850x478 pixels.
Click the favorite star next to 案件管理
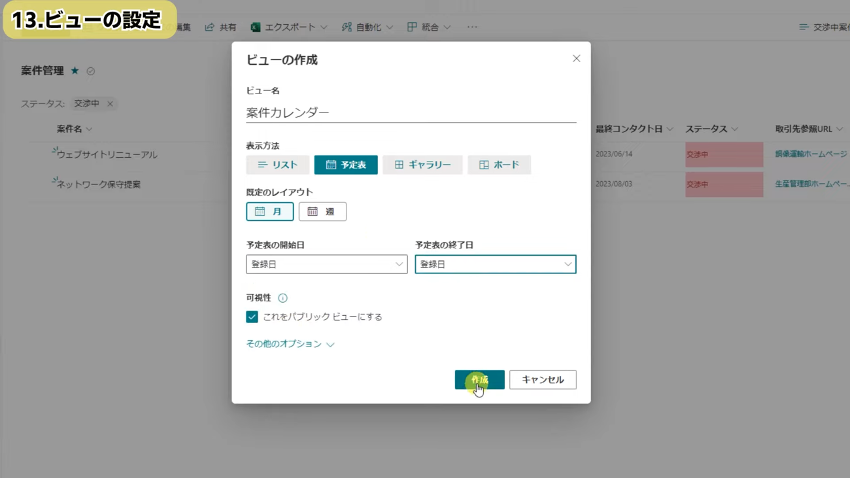coord(75,71)
